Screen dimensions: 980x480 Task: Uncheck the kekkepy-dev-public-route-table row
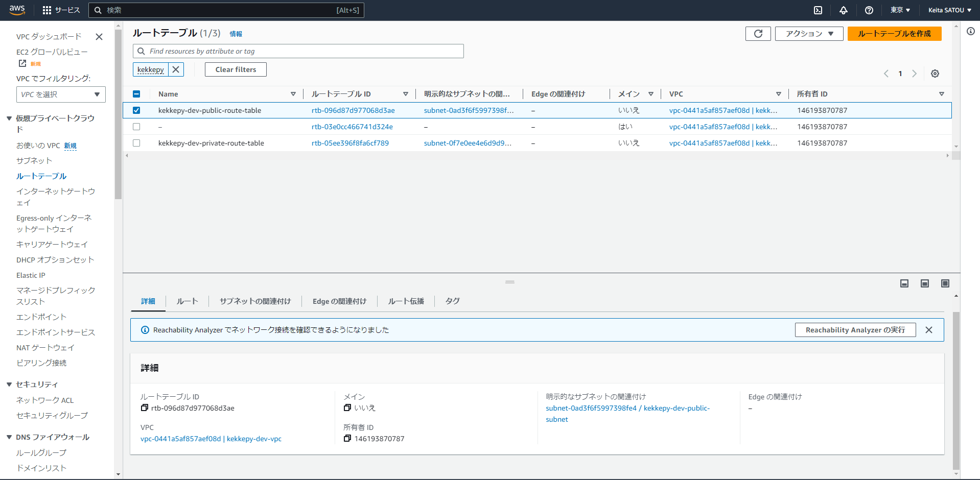[x=136, y=110]
